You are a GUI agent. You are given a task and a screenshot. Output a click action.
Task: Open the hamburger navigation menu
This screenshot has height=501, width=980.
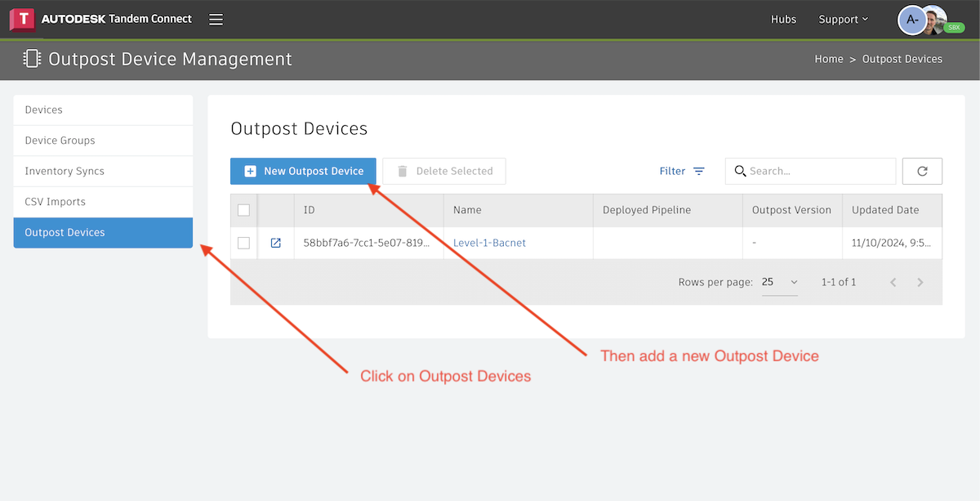(216, 20)
